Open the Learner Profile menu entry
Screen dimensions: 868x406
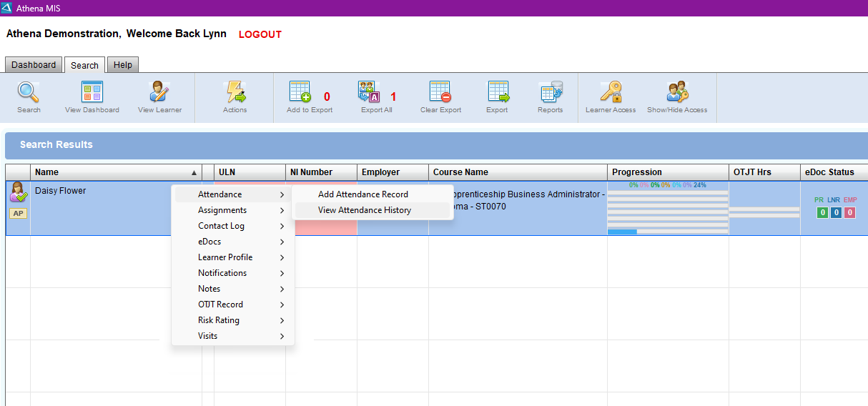[x=232, y=257]
